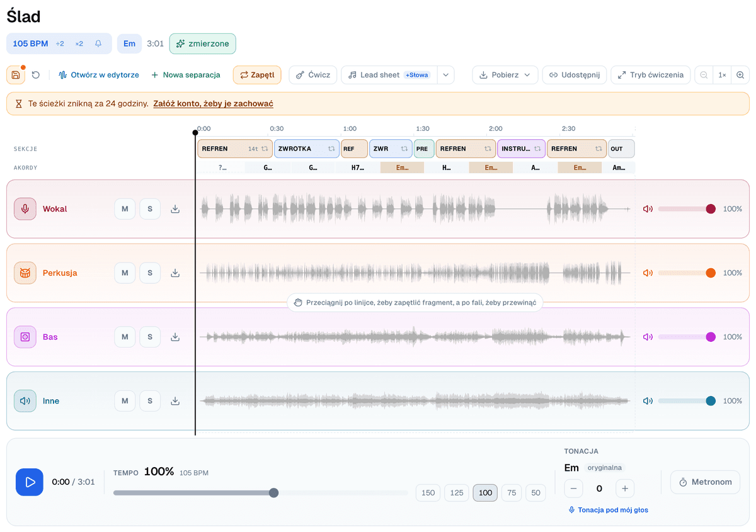
Task: Click the Inne volume speaker icon
Action: 648,401
